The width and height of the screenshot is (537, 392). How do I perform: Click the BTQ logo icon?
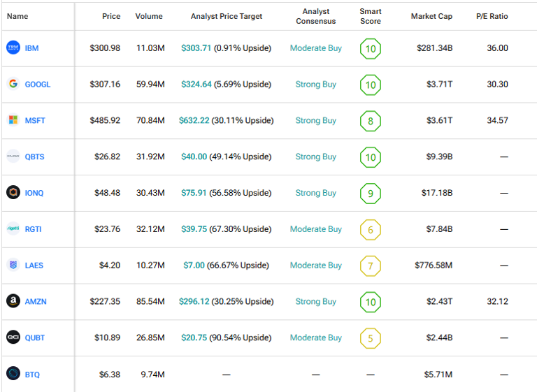(13, 374)
